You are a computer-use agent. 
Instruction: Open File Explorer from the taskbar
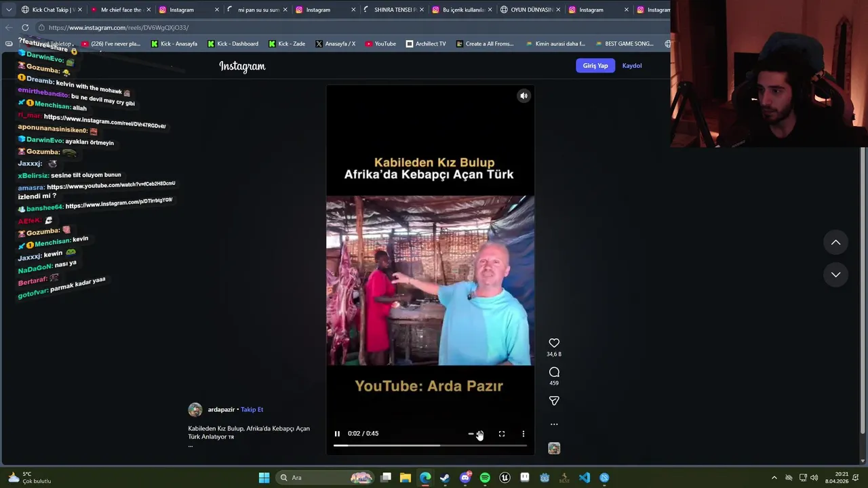(x=406, y=478)
